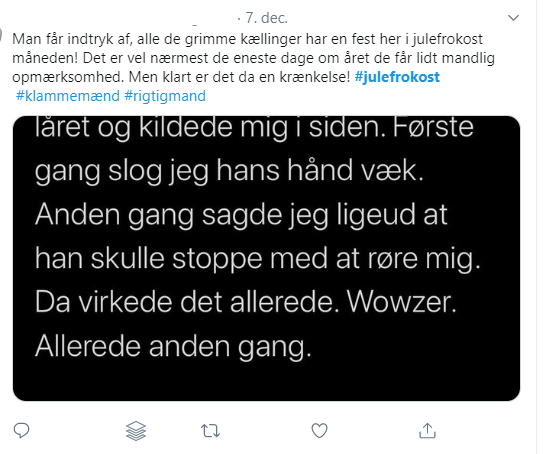Screen dimensions: 545x454
Task: Expand the tweet options chevron
Action: 513,17
